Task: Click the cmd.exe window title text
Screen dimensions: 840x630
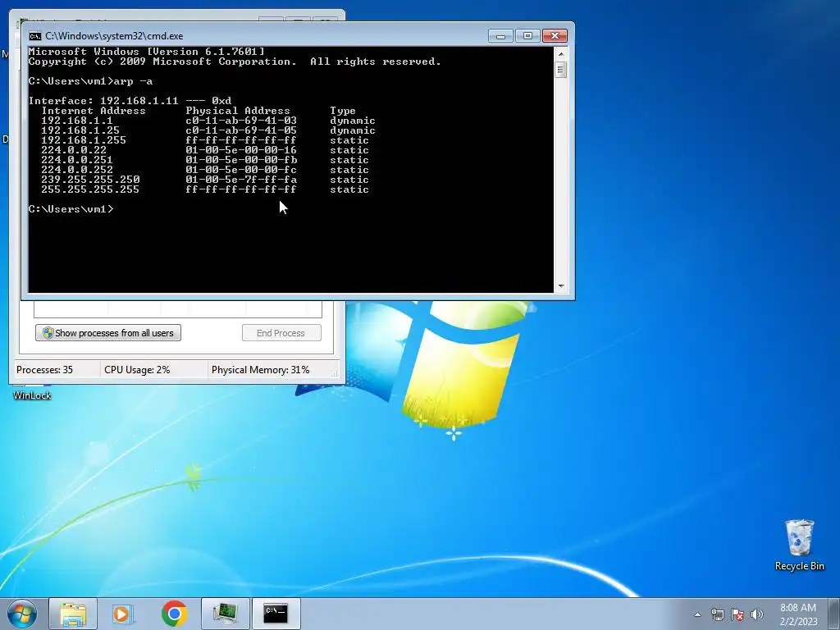Action: pos(114,36)
